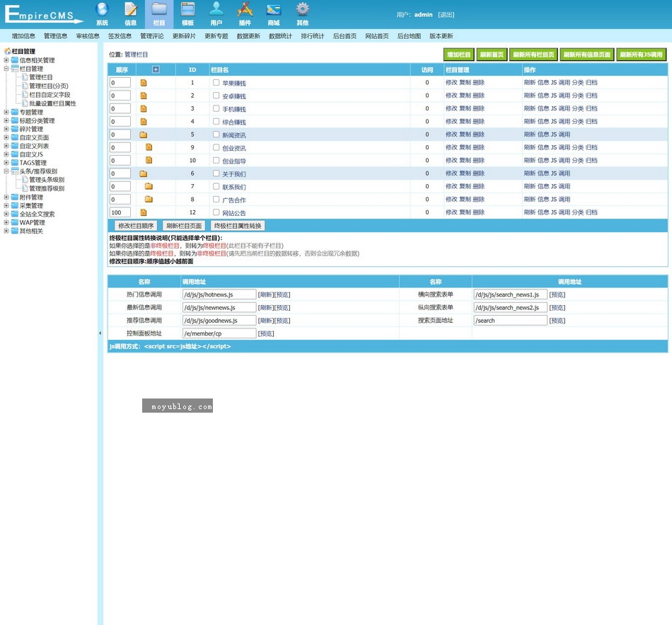Viewport: 672px width, 625px height.
Task: Open the 模板 (Template) top icon
Action: pyautogui.click(x=187, y=13)
